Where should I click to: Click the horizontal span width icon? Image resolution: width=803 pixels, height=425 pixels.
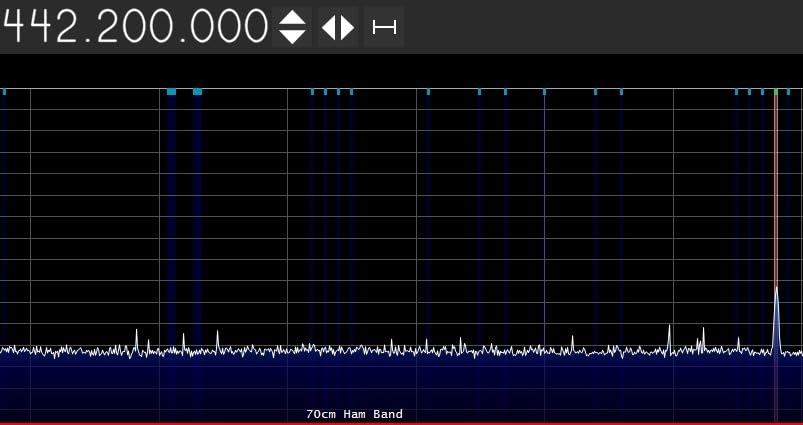coord(384,27)
